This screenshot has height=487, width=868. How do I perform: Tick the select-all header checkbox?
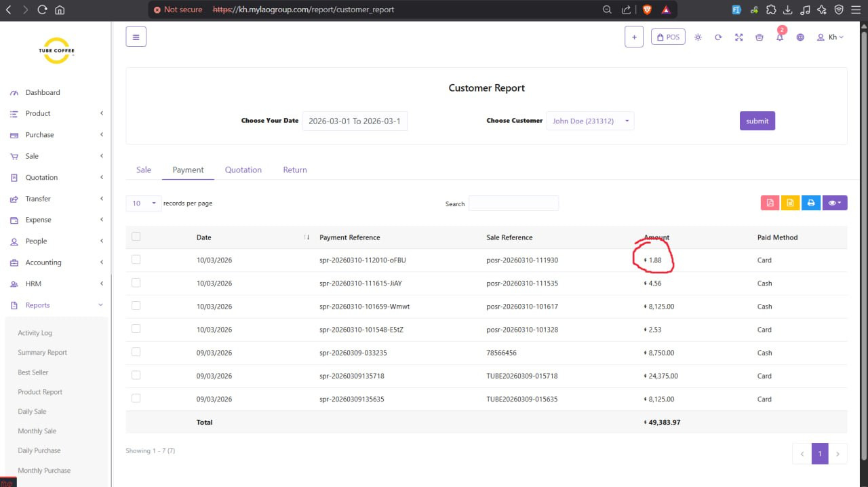136,237
